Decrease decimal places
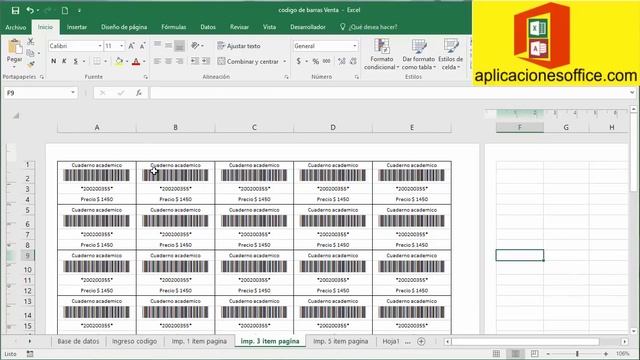 coord(353,61)
